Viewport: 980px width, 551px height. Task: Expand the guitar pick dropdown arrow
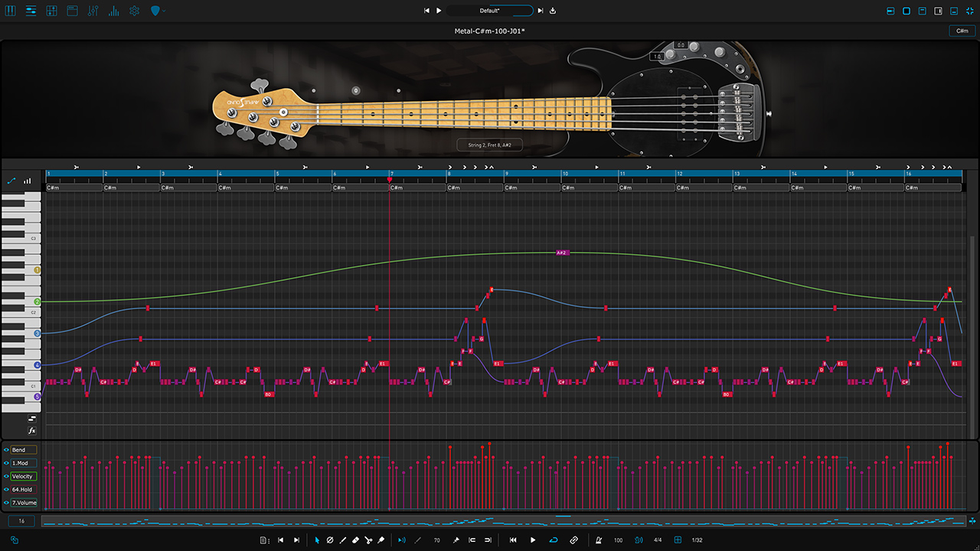pos(164,11)
